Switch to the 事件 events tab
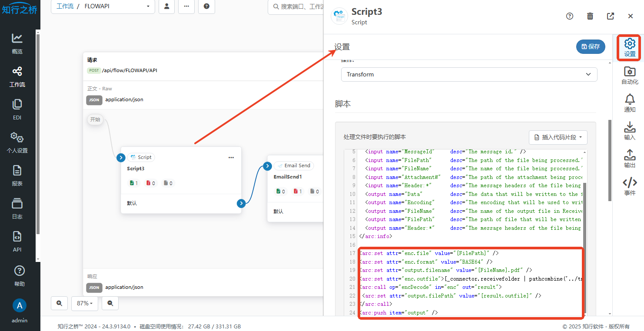The height and width of the screenshot is (331, 644). 630,187
